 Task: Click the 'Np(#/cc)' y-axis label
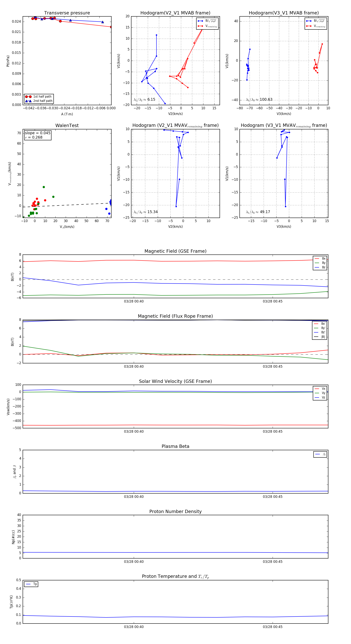pyautogui.click(x=13, y=537)
